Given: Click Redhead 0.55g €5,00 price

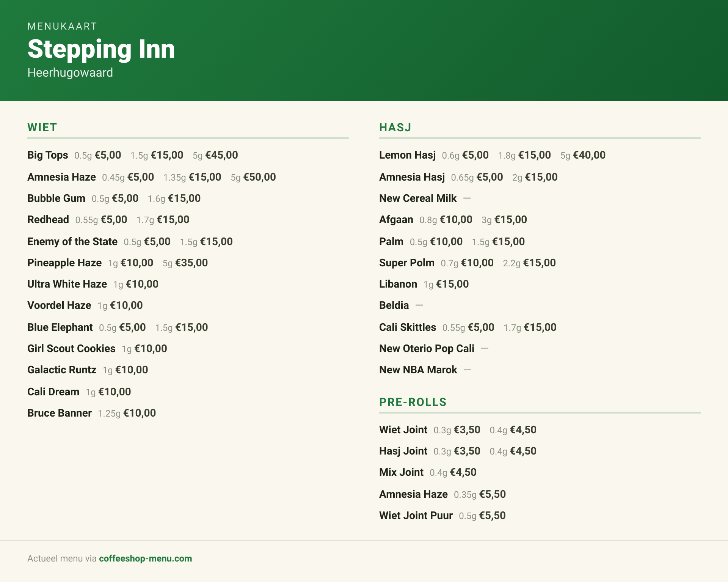Looking at the screenshot, I should (101, 220).
